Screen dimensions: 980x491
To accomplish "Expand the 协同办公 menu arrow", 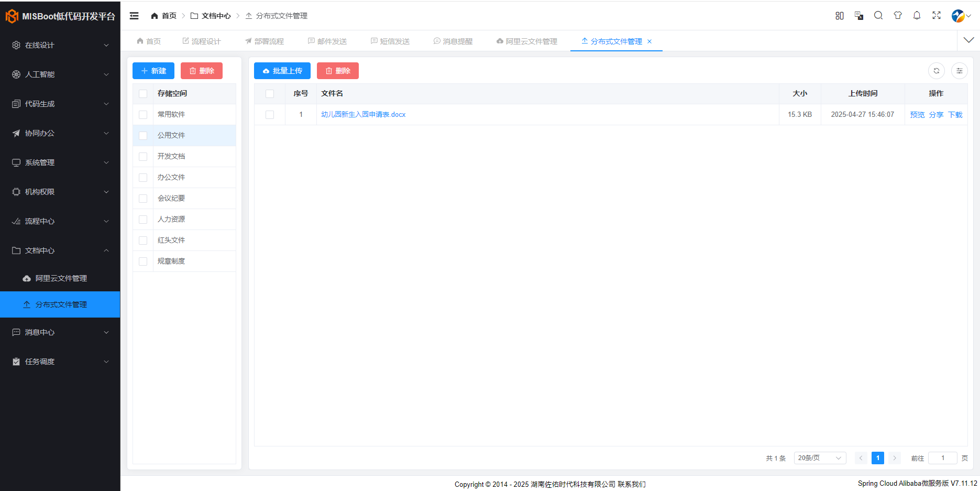I will click(106, 133).
